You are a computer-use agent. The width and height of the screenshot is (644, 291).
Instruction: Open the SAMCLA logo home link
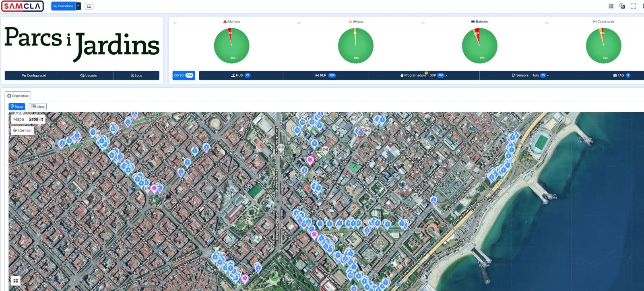(x=23, y=6)
